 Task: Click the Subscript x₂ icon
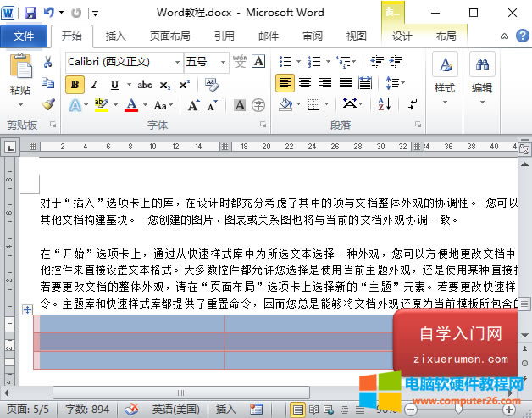coord(165,85)
